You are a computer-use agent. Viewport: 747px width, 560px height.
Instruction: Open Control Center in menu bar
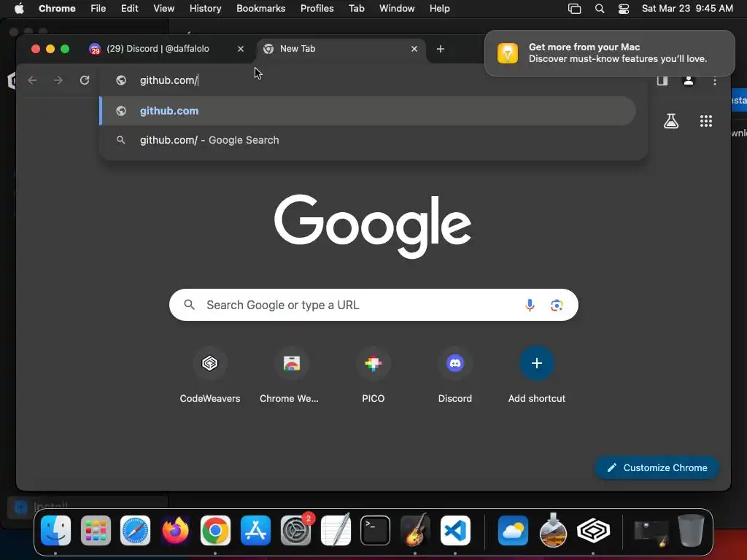click(623, 9)
